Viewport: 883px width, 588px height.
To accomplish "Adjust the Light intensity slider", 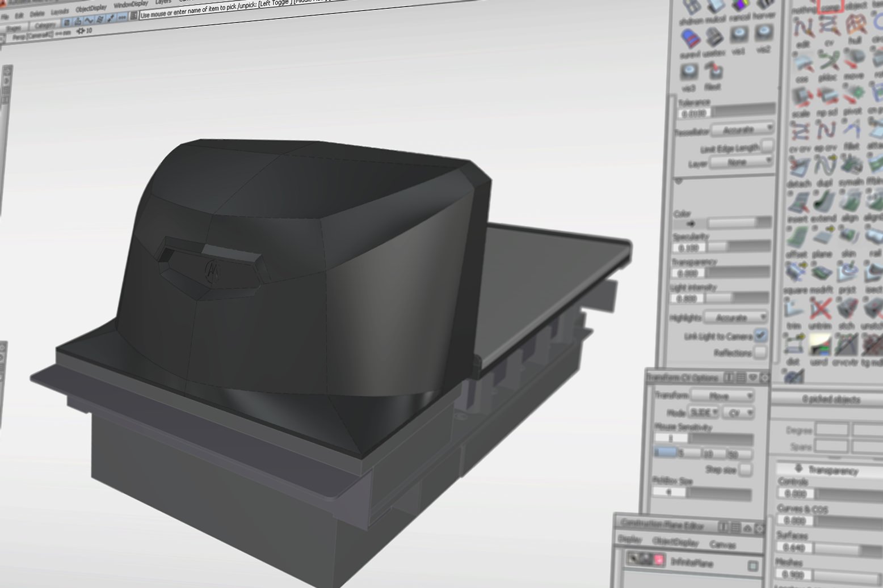I will (x=737, y=297).
